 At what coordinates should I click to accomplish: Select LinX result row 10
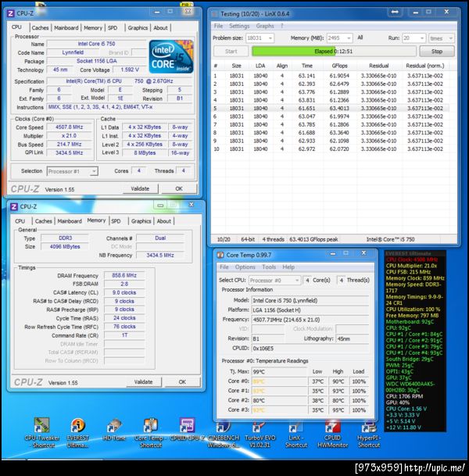[x=331, y=149]
